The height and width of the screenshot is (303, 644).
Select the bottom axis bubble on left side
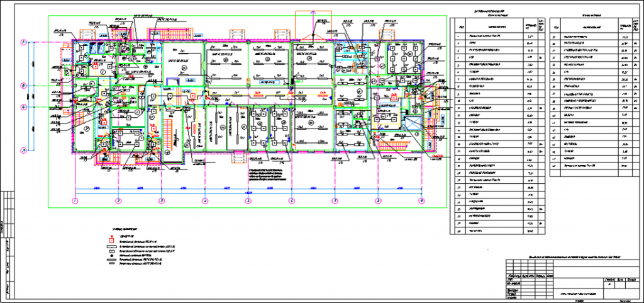pyautogui.click(x=24, y=150)
